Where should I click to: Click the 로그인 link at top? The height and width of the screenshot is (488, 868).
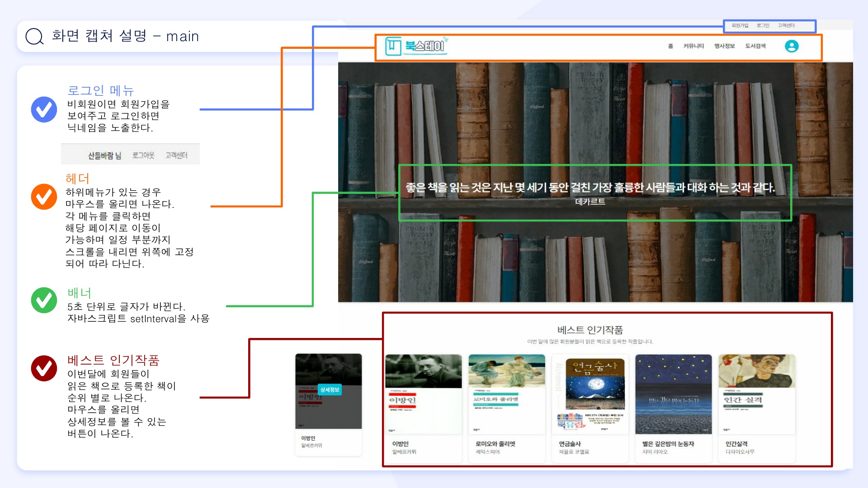[x=763, y=26]
